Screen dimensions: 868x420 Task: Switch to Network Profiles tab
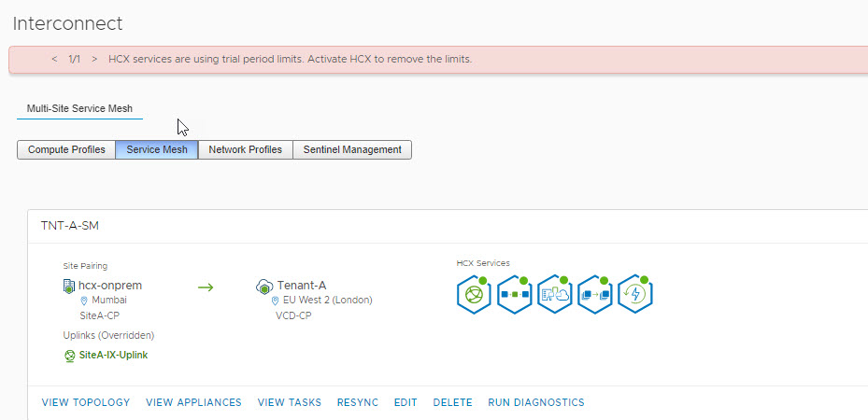[245, 149]
